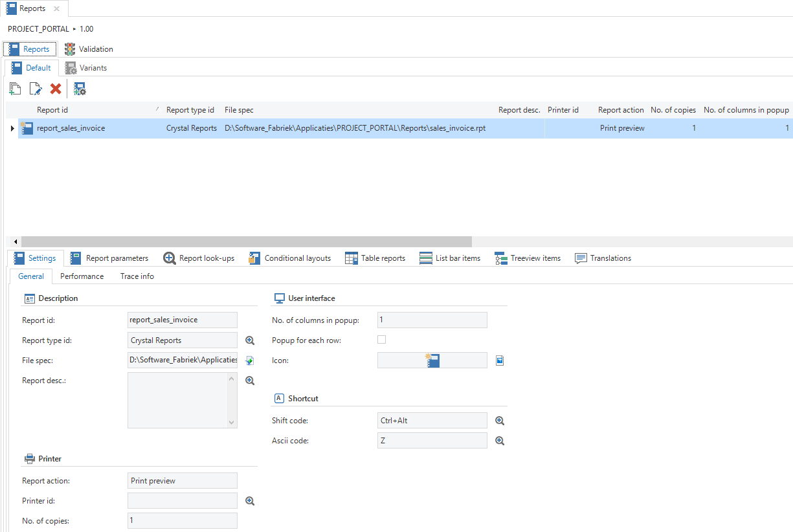Open the lookup next to Printer id
Screen dimensions: 793x532
coord(250,501)
